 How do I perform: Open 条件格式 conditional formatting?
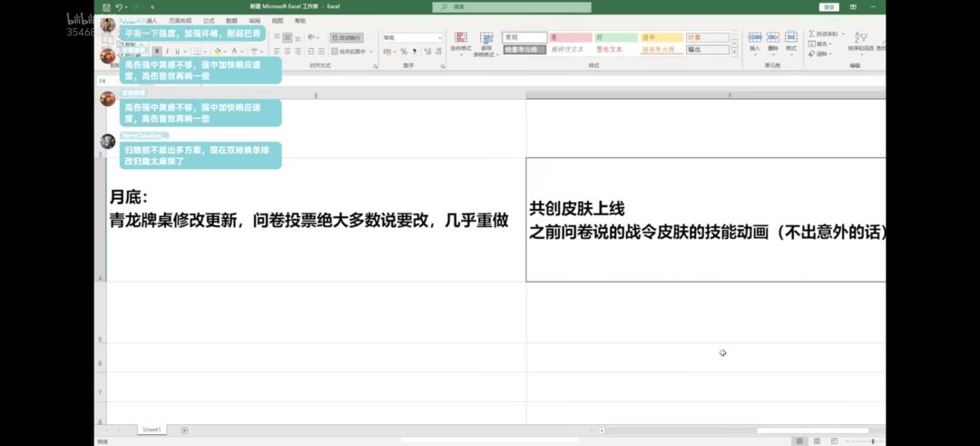pyautogui.click(x=461, y=44)
